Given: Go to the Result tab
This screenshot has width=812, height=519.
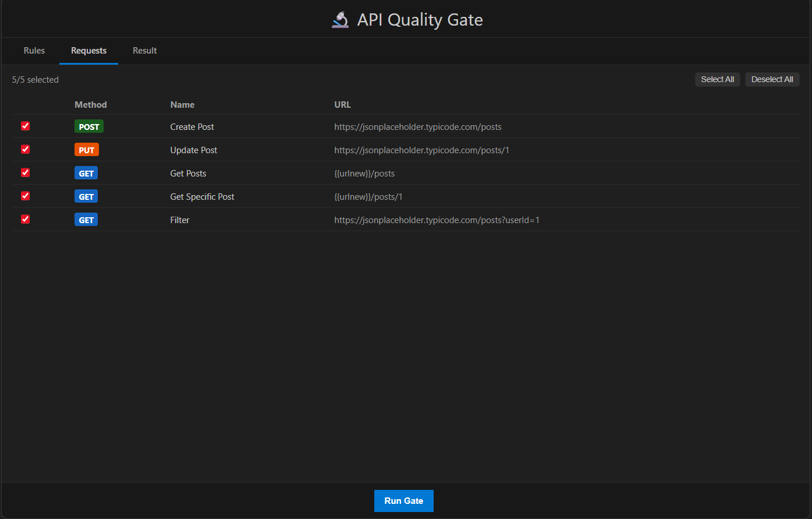Looking at the screenshot, I should tap(145, 51).
